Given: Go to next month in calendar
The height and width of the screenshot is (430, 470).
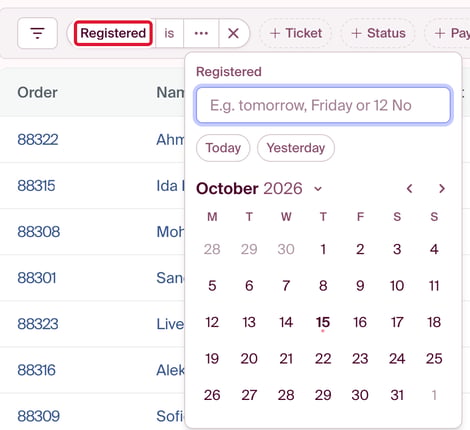Looking at the screenshot, I should pos(442,189).
